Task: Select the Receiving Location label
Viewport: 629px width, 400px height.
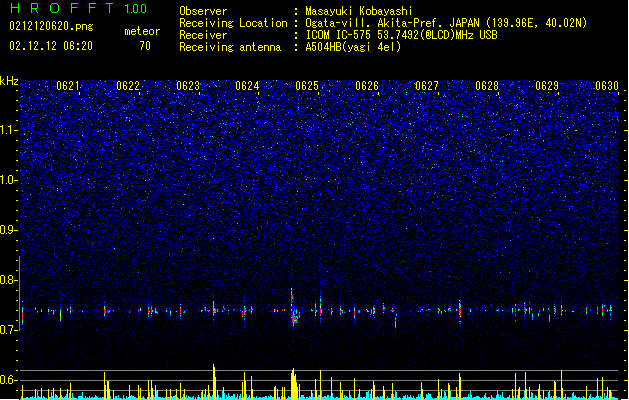Action: pyautogui.click(x=233, y=23)
